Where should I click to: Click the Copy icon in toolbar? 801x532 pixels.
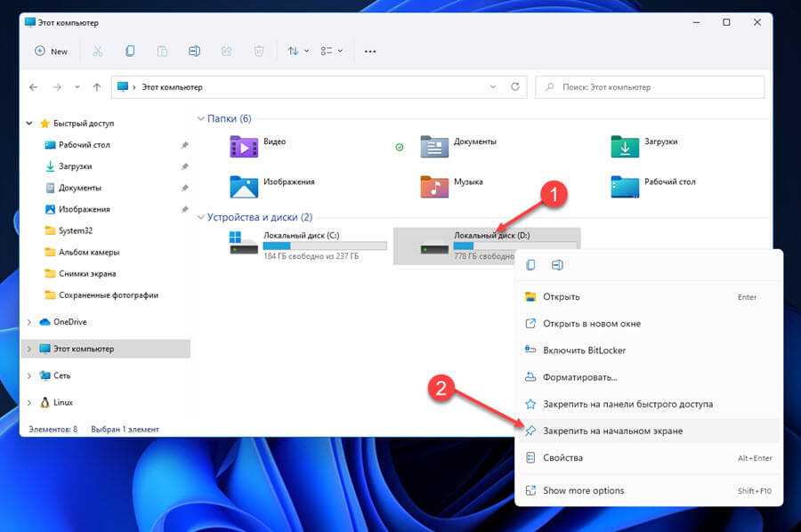pyautogui.click(x=130, y=51)
